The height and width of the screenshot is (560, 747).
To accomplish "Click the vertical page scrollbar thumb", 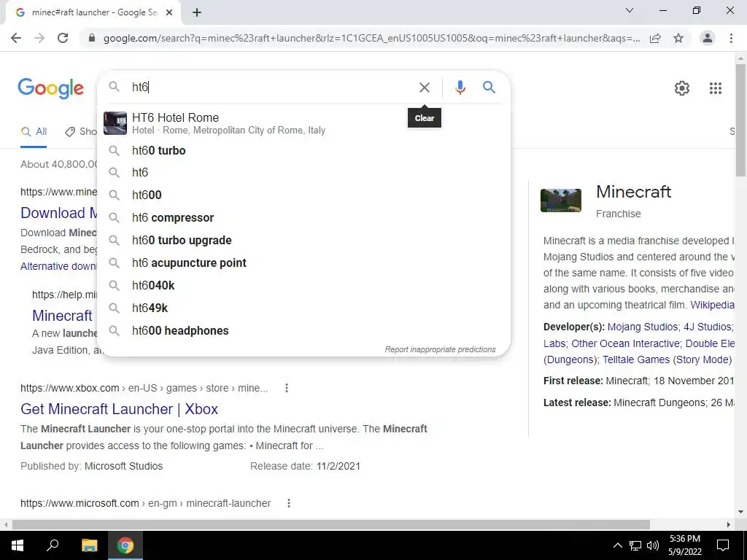I will [x=740, y=119].
